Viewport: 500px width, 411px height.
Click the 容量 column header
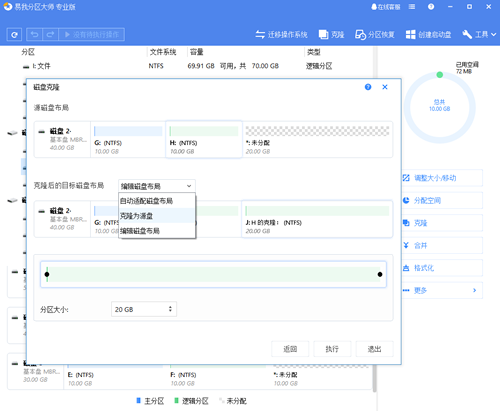tap(197, 52)
